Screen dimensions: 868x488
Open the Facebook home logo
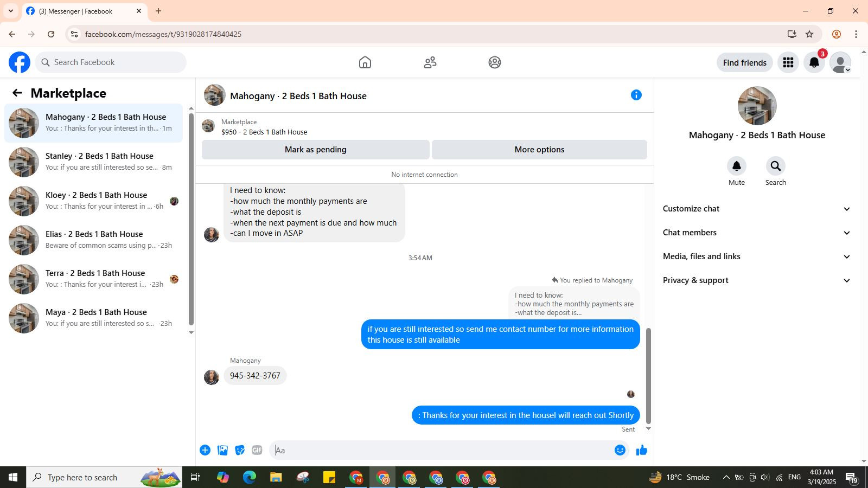click(20, 62)
